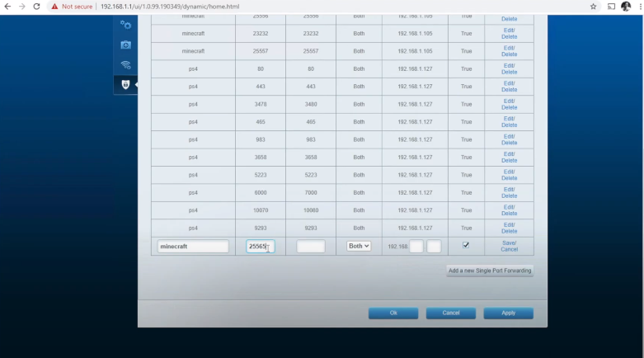The image size is (644, 358).
Task: Click IP 192.168.1.127 in the 9293 row
Action: 415,228
